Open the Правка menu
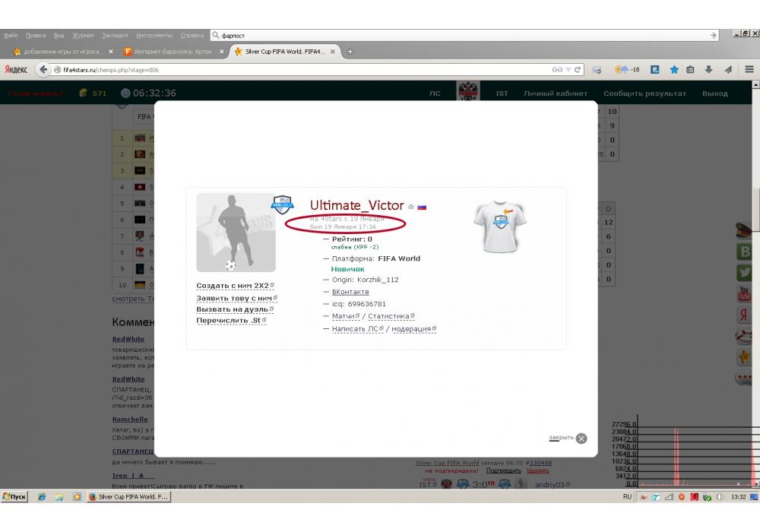 click(36, 36)
